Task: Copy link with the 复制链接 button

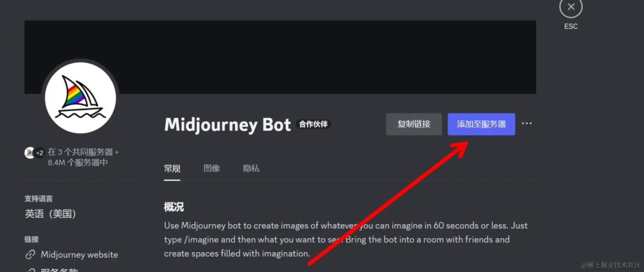Action: [414, 124]
